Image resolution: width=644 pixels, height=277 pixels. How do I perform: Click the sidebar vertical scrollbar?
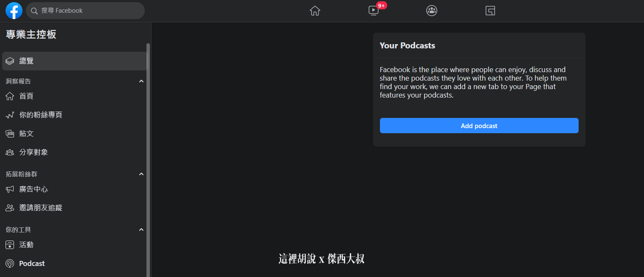point(148,160)
